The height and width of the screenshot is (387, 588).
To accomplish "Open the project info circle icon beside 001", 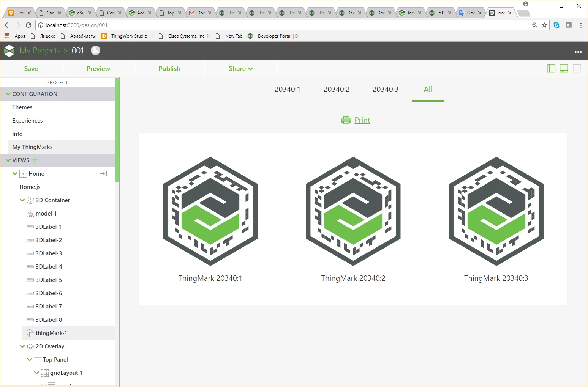I will (x=96, y=50).
